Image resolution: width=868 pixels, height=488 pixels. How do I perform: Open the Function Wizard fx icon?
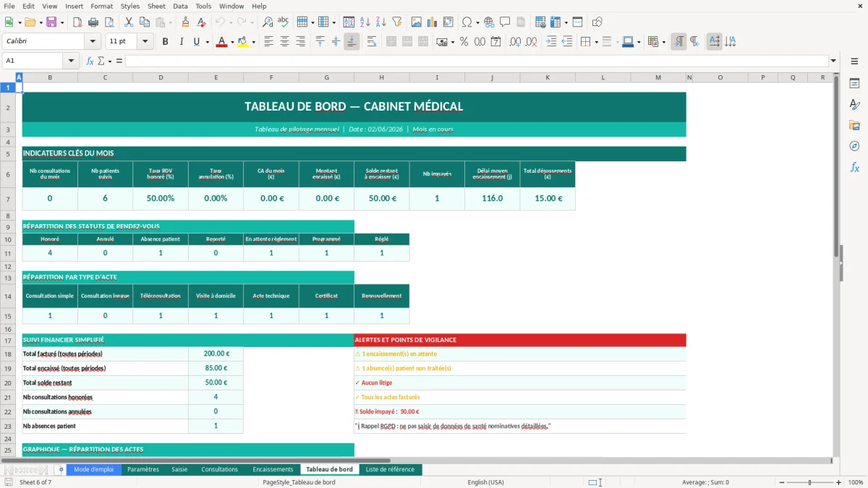pyautogui.click(x=90, y=61)
